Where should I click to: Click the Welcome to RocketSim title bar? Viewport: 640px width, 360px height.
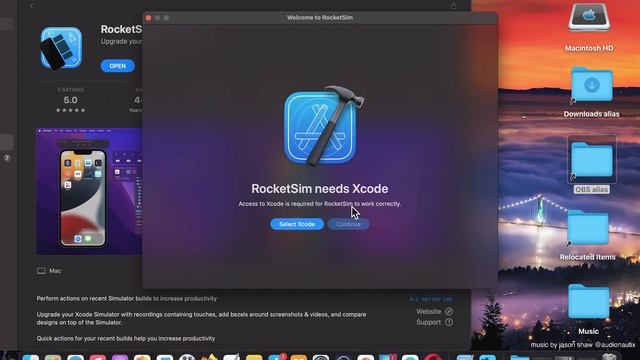(x=320, y=18)
